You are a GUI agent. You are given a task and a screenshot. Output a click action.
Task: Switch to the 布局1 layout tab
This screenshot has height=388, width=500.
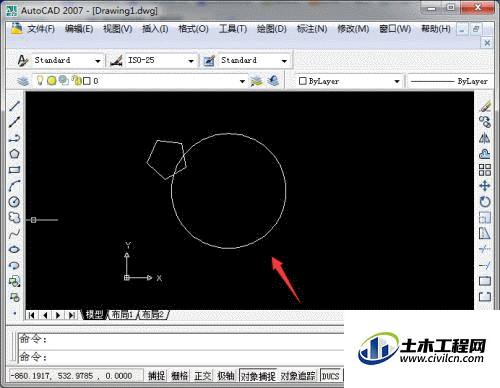pyautogui.click(x=122, y=314)
